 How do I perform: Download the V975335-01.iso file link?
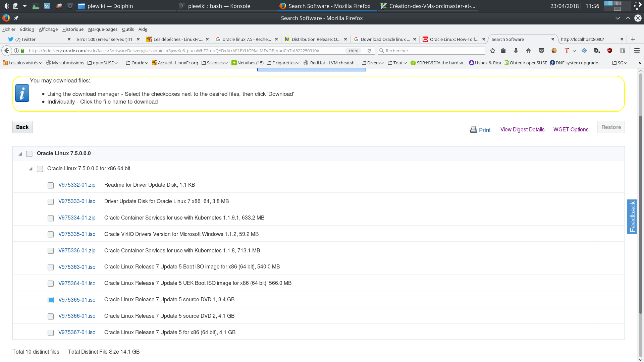[x=77, y=234]
